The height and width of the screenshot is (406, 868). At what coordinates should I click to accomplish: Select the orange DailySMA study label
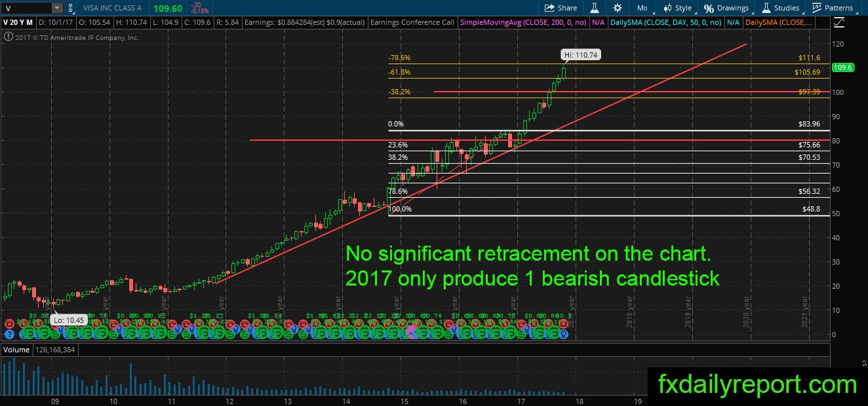[779, 22]
